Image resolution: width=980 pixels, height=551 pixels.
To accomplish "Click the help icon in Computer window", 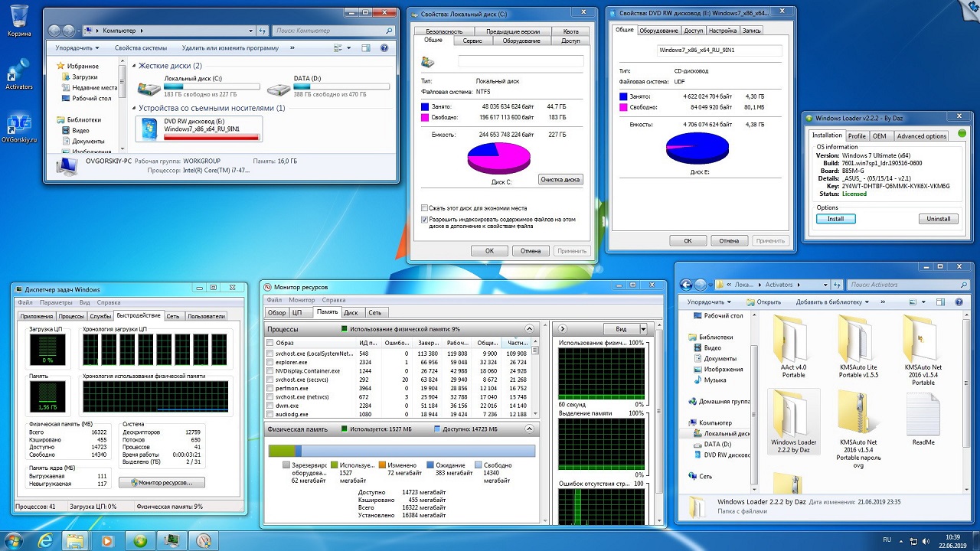I will [385, 47].
